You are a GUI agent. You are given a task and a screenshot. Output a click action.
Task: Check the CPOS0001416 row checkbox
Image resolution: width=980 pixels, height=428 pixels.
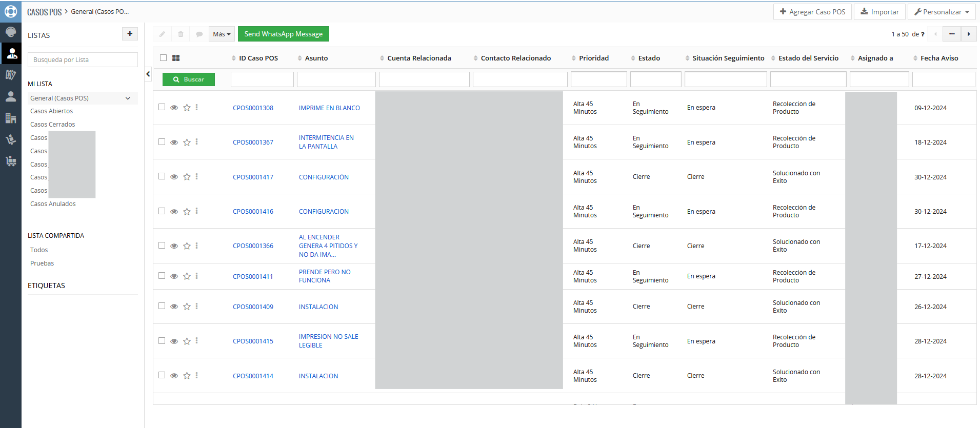coord(162,211)
